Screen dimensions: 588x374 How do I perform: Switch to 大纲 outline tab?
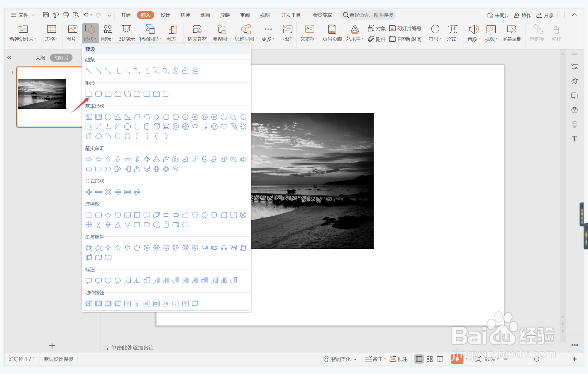point(40,58)
